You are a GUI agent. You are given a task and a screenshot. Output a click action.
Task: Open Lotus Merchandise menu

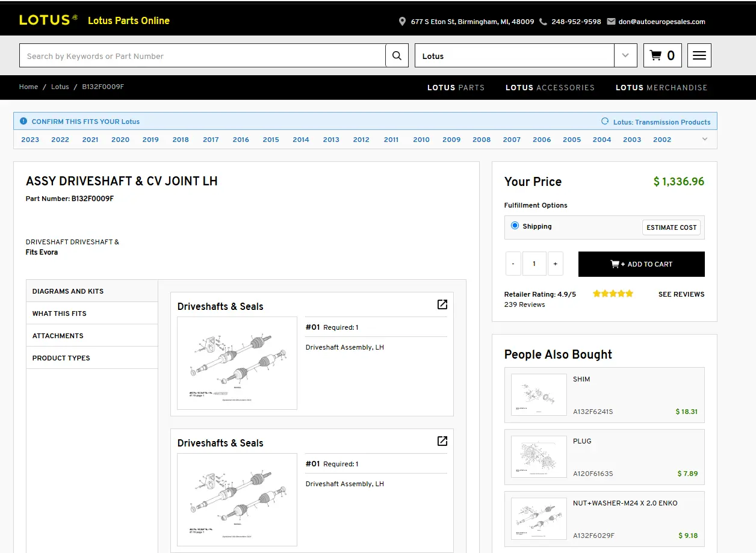pyautogui.click(x=661, y=87)
